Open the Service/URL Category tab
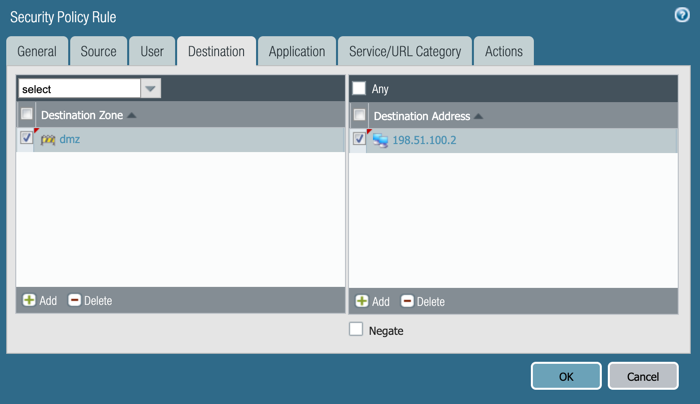 pyautogui.click(x=405, y=51)
